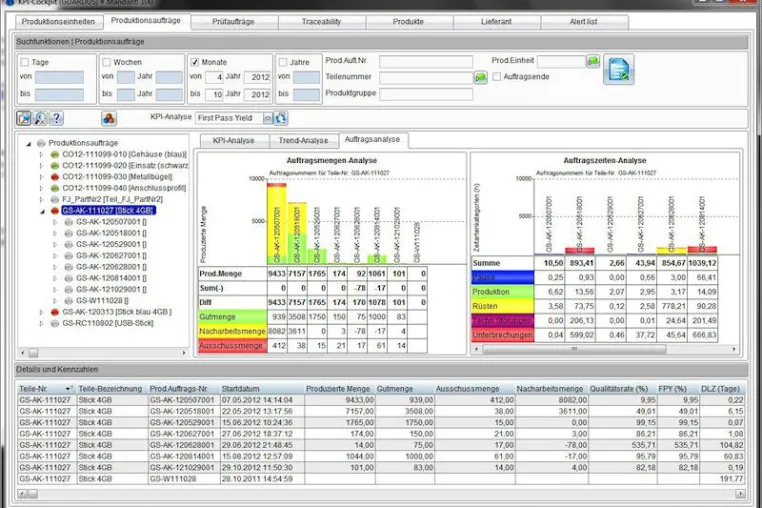Select the row with GS-AK-120627001 in details
Image resolution: width=762 pixels, height=508 pixels.
coord(381,434)
